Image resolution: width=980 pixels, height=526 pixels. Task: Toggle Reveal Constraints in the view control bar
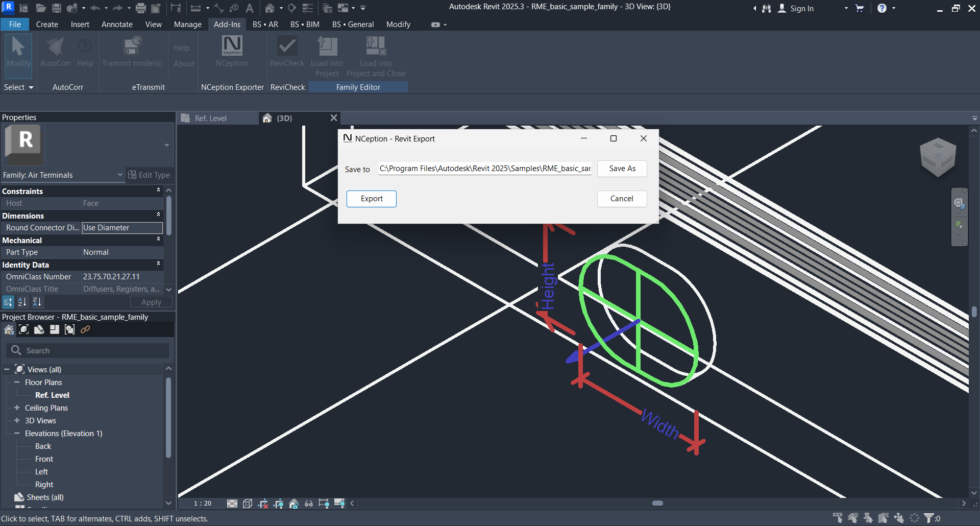[x=324, y=504]
